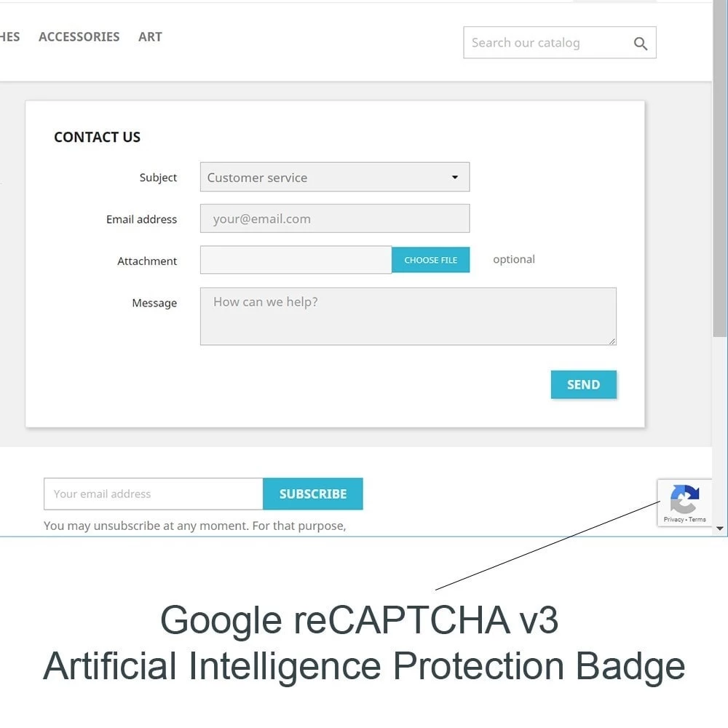This screenshot has width=728, height=728.
Task: Click the partially visible CLOTHES menu
Action: [9, 36]
